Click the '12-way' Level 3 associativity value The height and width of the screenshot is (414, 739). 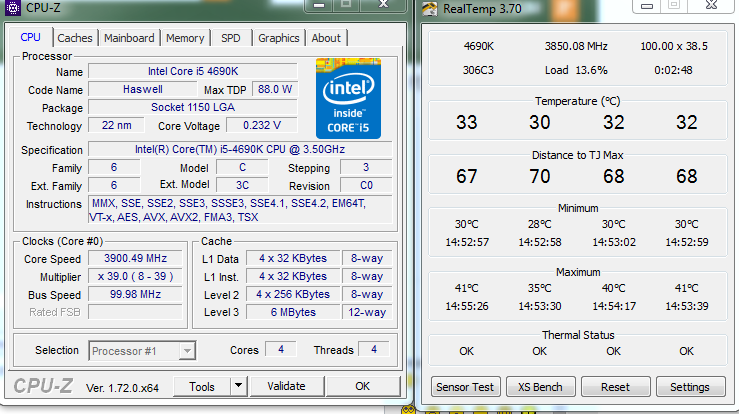click(x=367, y=312)
